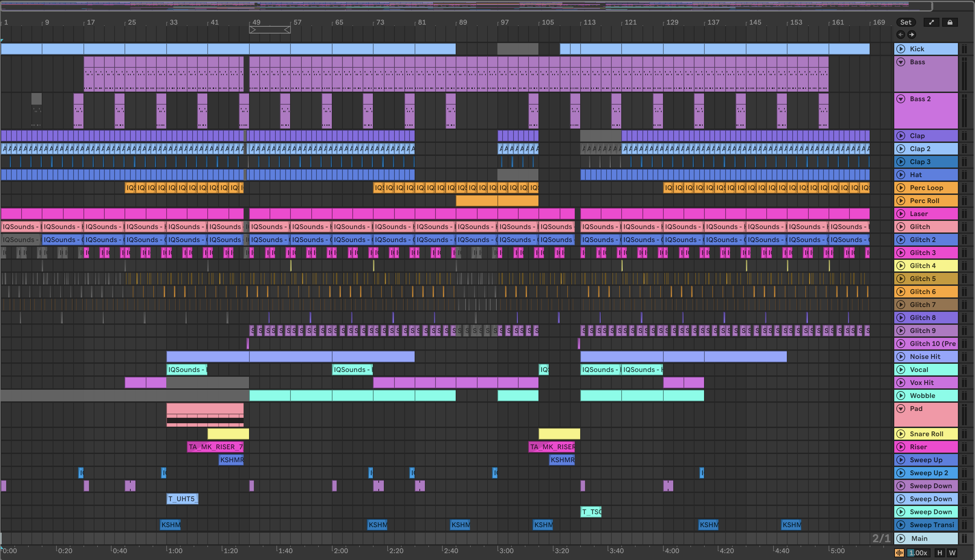Click the orange waveform icon near 1.00x

pos(899,553)
